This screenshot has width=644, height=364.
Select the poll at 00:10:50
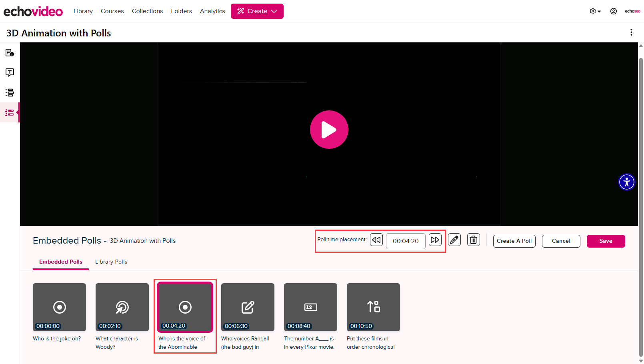coord(373,307)
